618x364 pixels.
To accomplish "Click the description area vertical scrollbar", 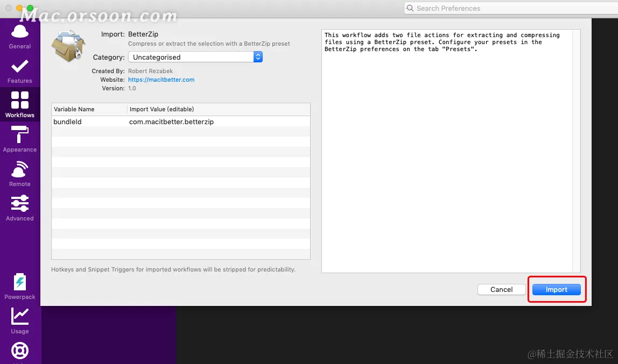I will pos(576,151).
